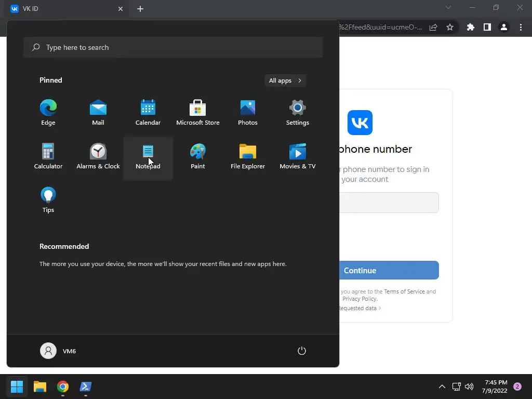Click the Windows Start button on taskbar
The height and width of the screenshot is (399, 532).
[17, 387]
